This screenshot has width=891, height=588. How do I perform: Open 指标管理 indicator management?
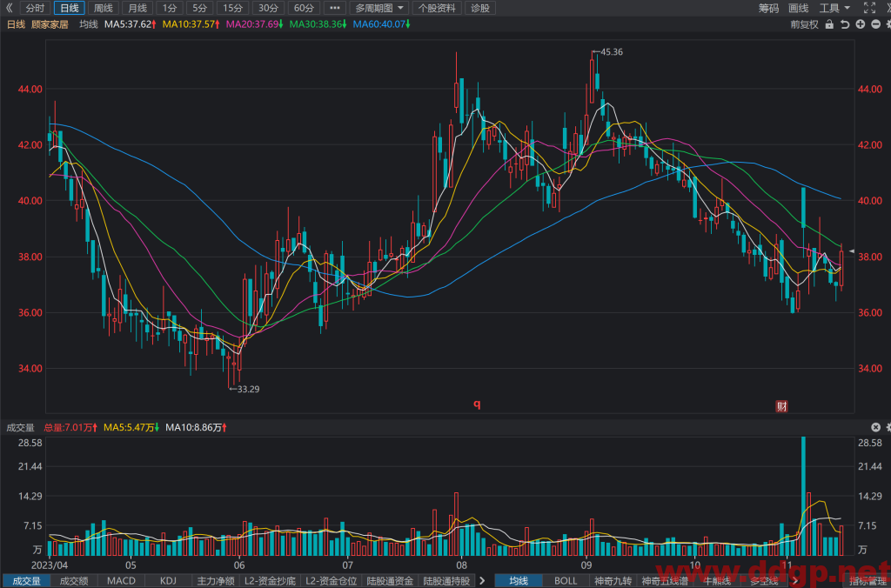coord(869,581)
